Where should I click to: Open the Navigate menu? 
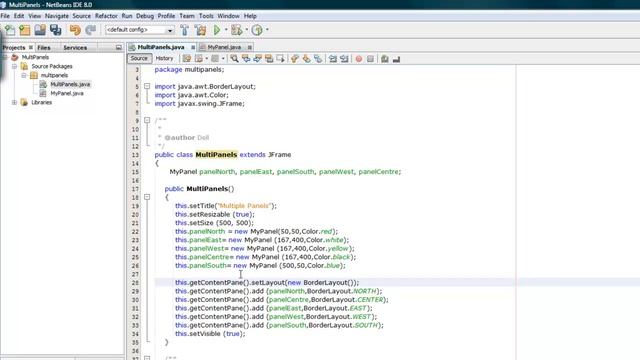click(57, 16)
